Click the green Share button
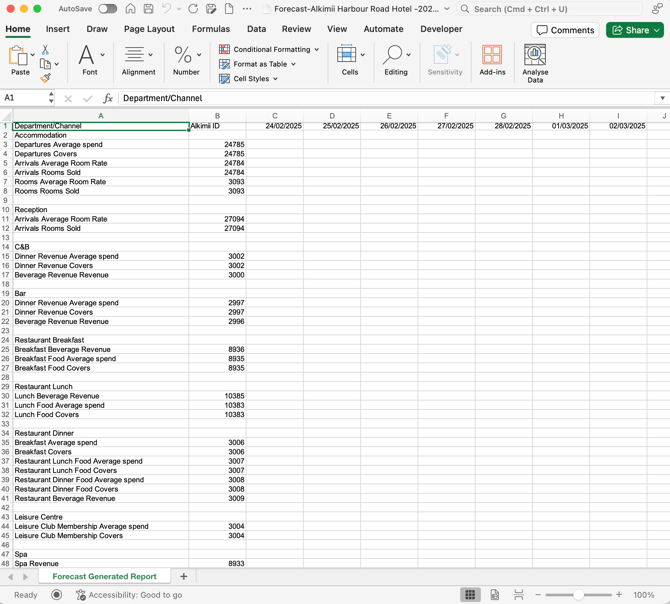Image resolution: width=670 pixels, height=604 pixels. (635, 30)
